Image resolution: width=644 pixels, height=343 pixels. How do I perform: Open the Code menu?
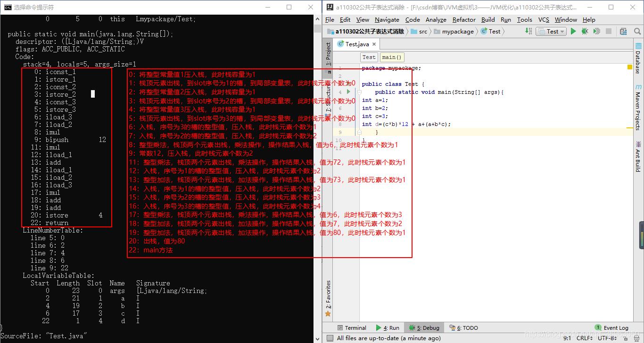click(x=413, y=19)
